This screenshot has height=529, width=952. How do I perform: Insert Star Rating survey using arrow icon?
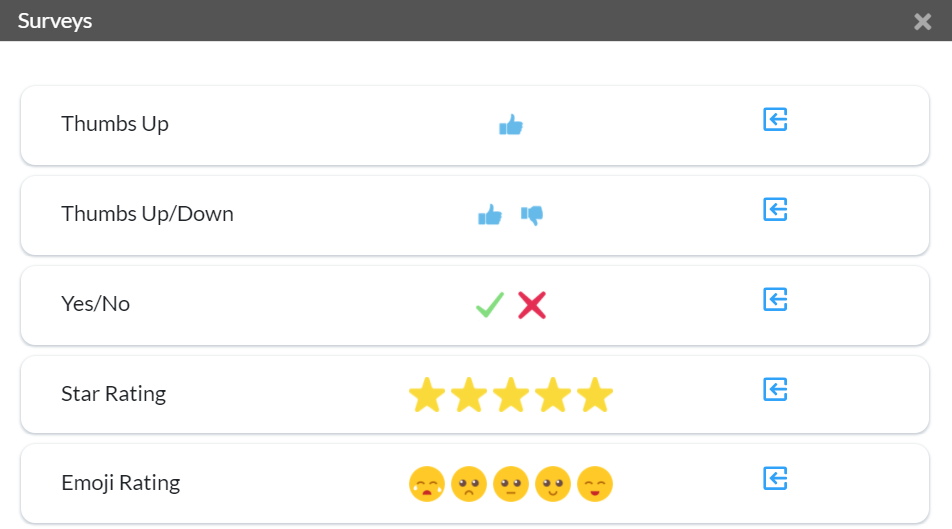coord(775,389)
